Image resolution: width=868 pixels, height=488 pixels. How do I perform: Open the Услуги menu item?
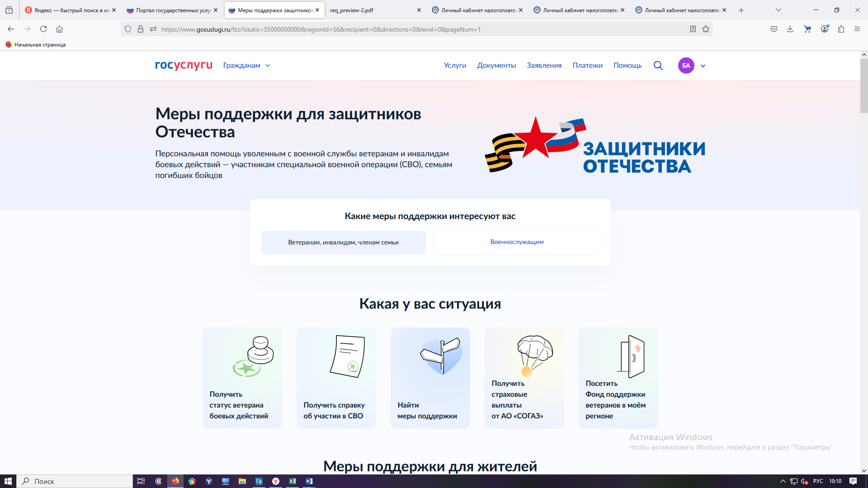coord(455,66)
